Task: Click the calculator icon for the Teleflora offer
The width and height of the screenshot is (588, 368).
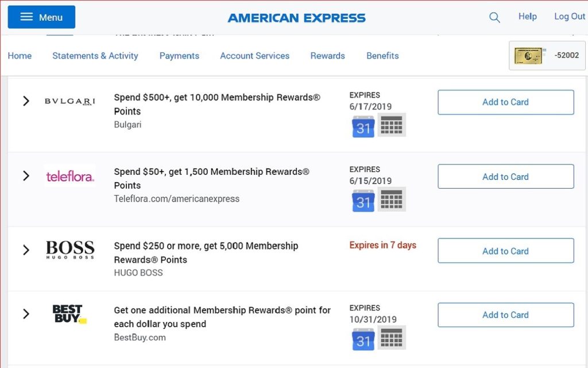Action: [x=392, y=200]
